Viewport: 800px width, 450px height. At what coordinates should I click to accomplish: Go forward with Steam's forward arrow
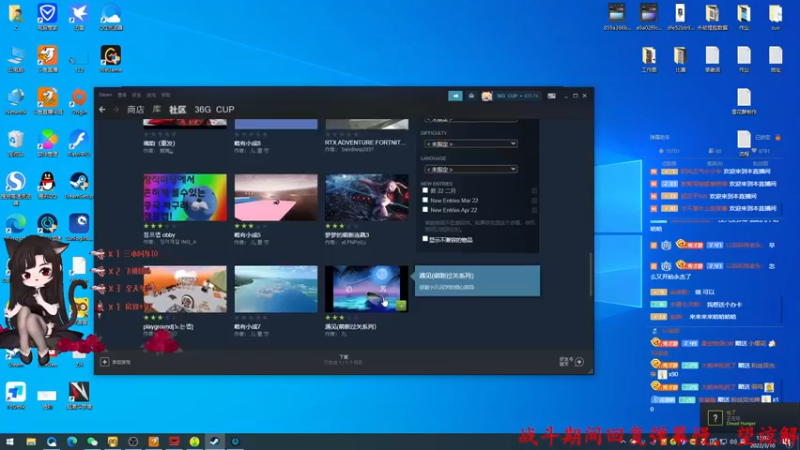[x=116, y=109]
